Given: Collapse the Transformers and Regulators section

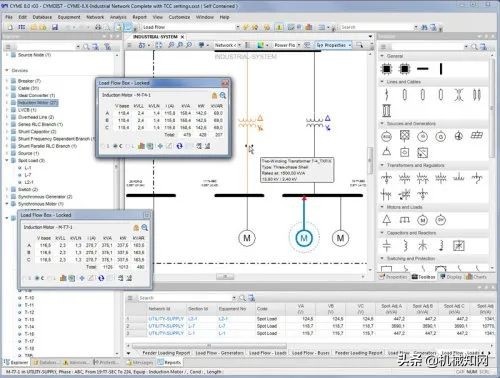Looking at the screenshot, I should click(x=382, y=165).
